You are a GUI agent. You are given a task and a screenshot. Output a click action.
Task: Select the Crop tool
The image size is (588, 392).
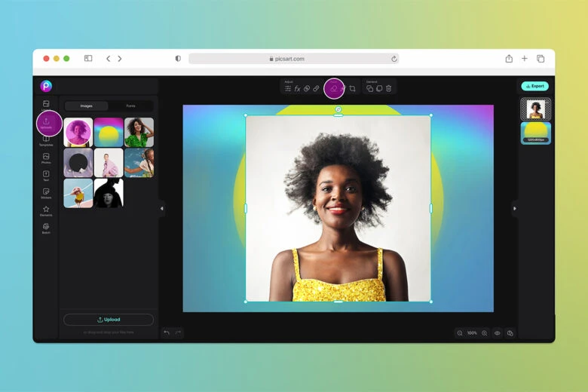352,89
